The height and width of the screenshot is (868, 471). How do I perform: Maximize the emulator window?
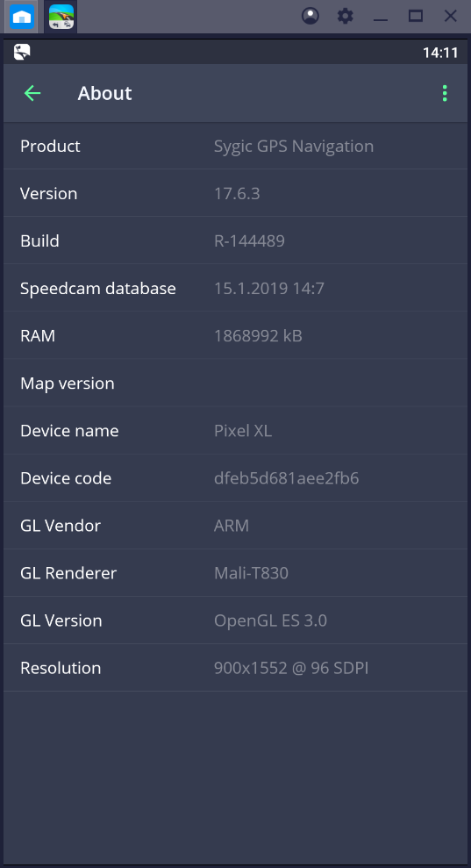pyautogui.click(x=416, y=16)
